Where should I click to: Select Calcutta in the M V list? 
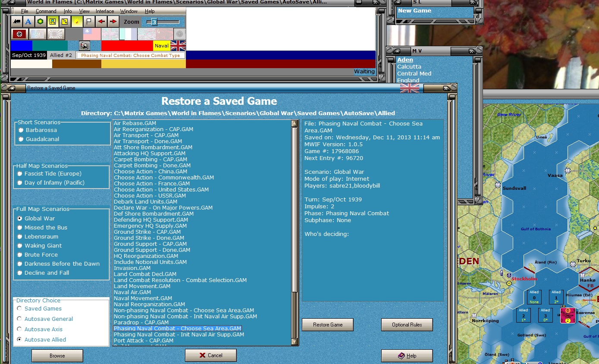(409, 67)
